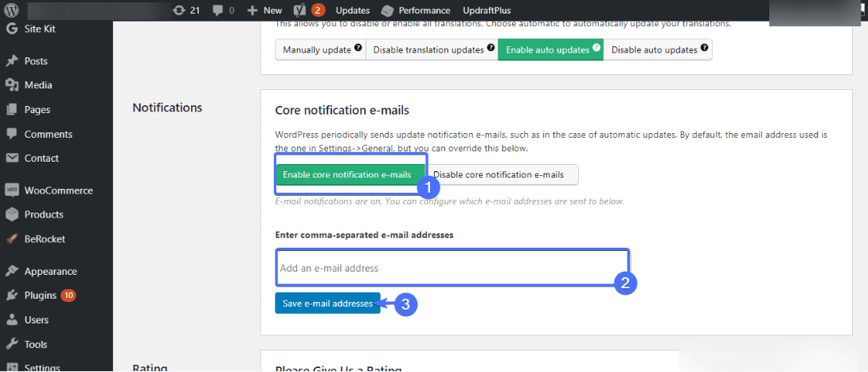The height and width of the screenshot is (372, 868).
Task: Go to Tools in sidebar
Action: click(35, 344)
